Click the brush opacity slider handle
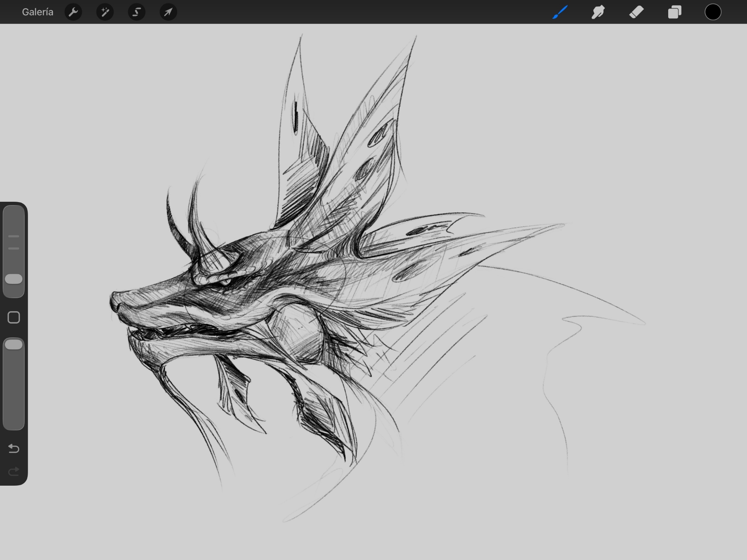Viewport: 747px width, 560px height. tap(14, 344)
